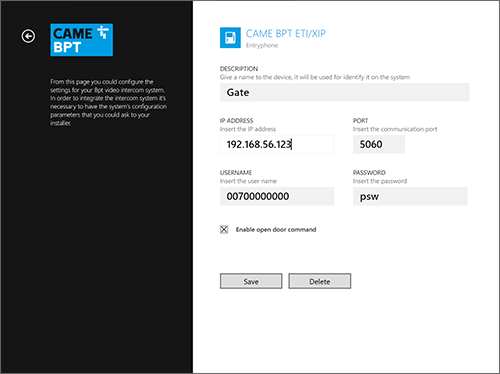500x374 pixels.
Task: Delete this entryphone device
Action: 320,281
